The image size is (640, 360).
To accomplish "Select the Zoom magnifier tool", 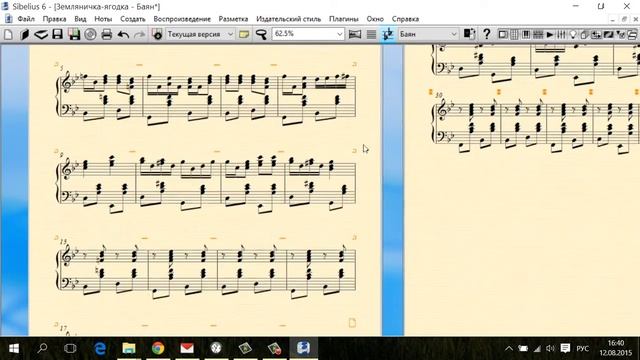I will [261, 34].
